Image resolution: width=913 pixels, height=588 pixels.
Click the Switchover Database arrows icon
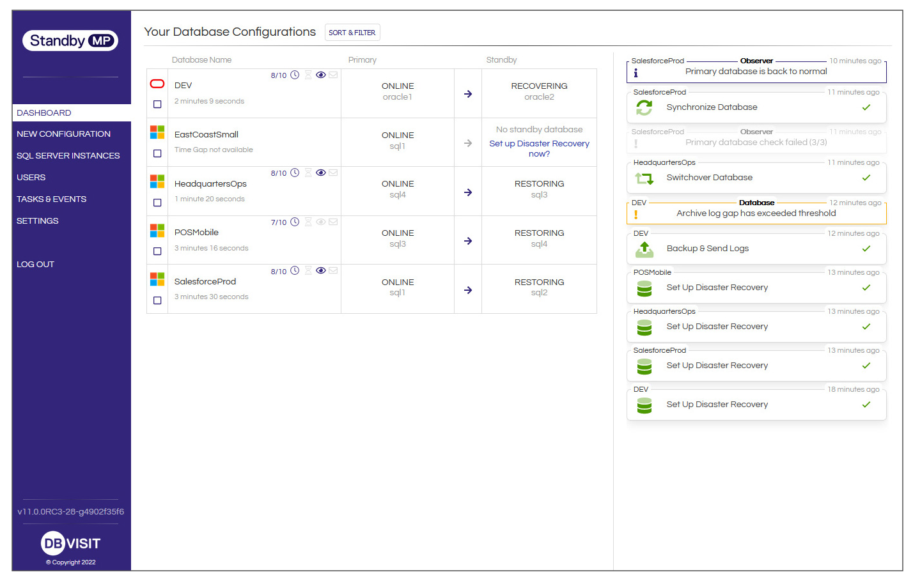click(x=644, y=178)
